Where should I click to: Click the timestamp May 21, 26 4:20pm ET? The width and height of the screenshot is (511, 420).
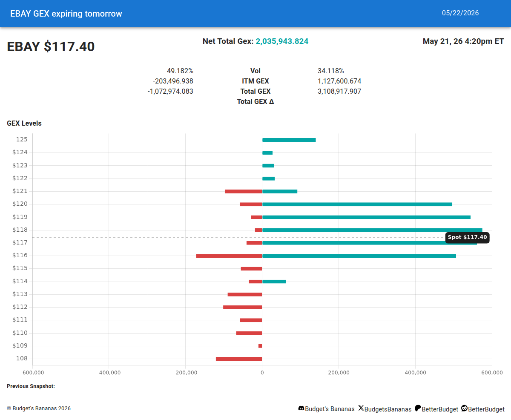[x=463, y=41]
